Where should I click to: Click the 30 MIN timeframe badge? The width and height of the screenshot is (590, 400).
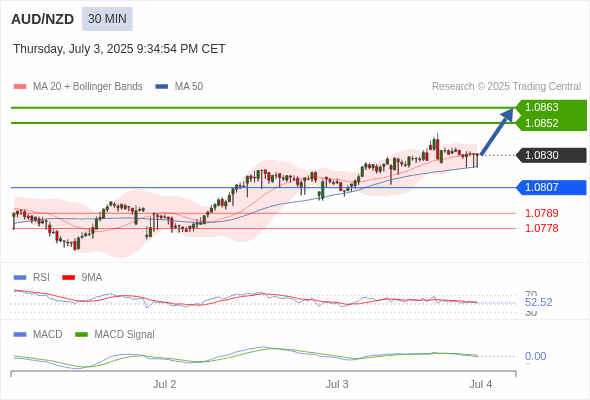[107, 19]
